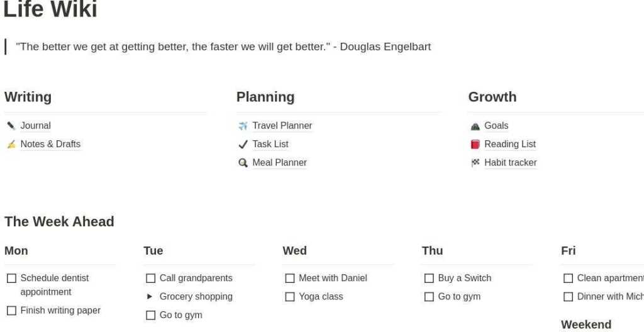Click the airplane icon beside Travel Planner
The height and width of the screenshot is (332, 644).
point(243,126)
